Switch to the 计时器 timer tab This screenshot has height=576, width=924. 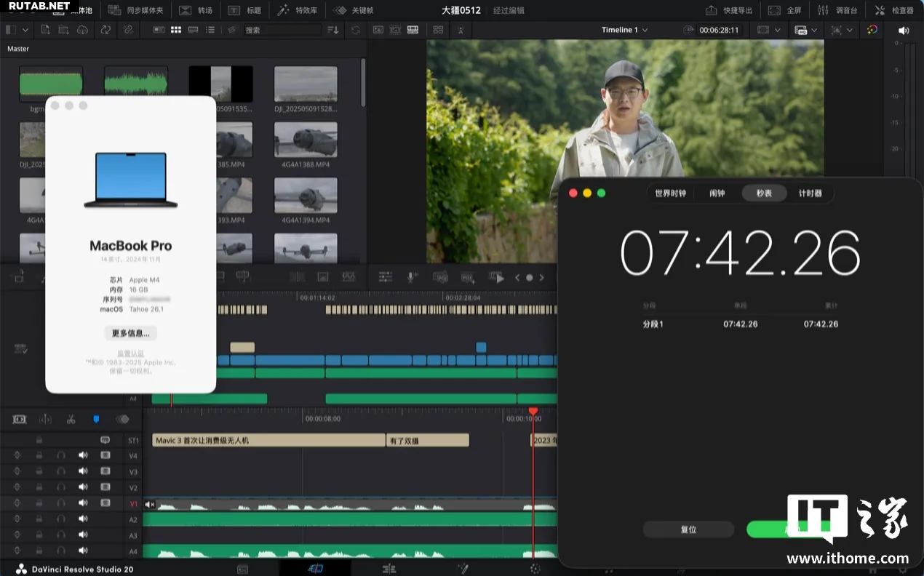[810, 193]
